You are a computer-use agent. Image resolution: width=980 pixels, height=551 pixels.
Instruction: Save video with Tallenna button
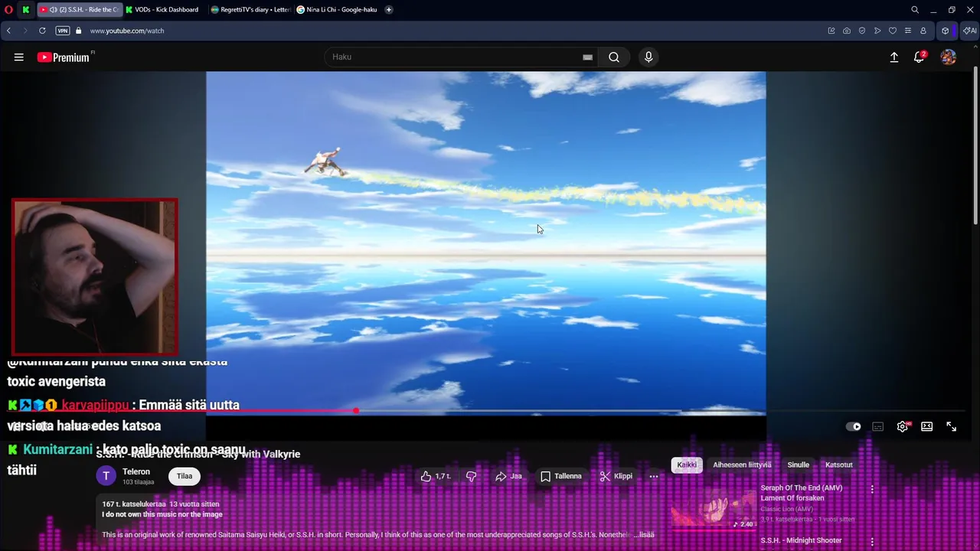pos(561,476)
